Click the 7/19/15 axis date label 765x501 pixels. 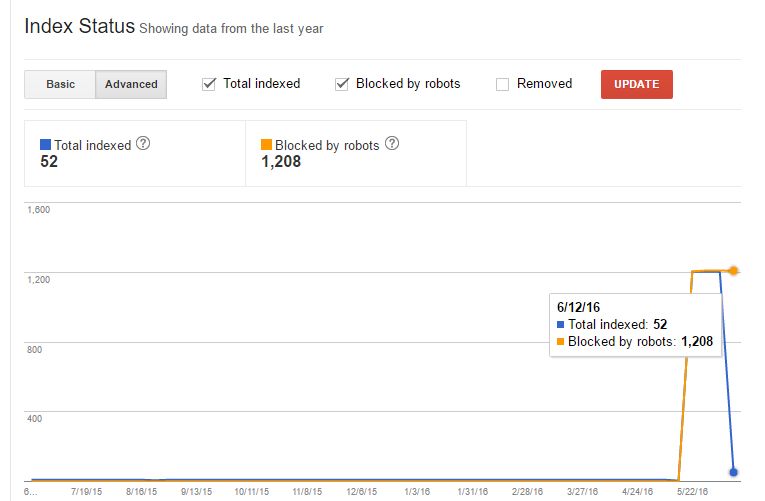(x=86, y=492)
